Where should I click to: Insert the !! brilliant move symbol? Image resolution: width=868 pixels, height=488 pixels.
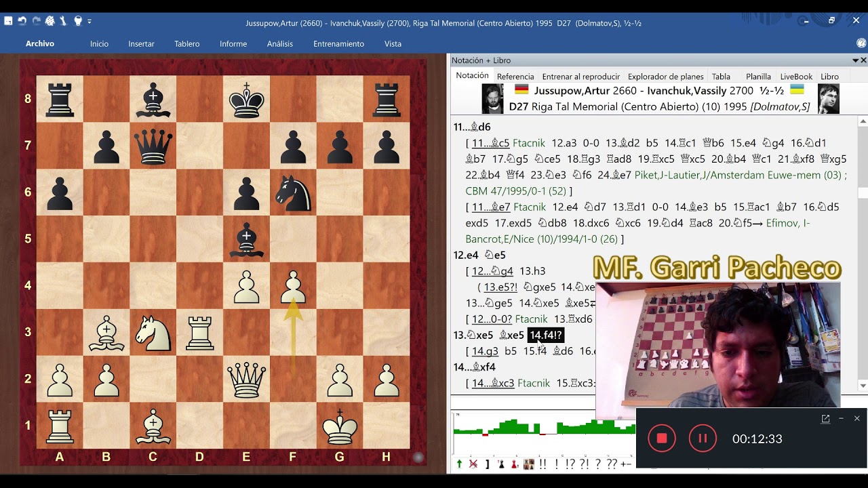click(542, 464)
